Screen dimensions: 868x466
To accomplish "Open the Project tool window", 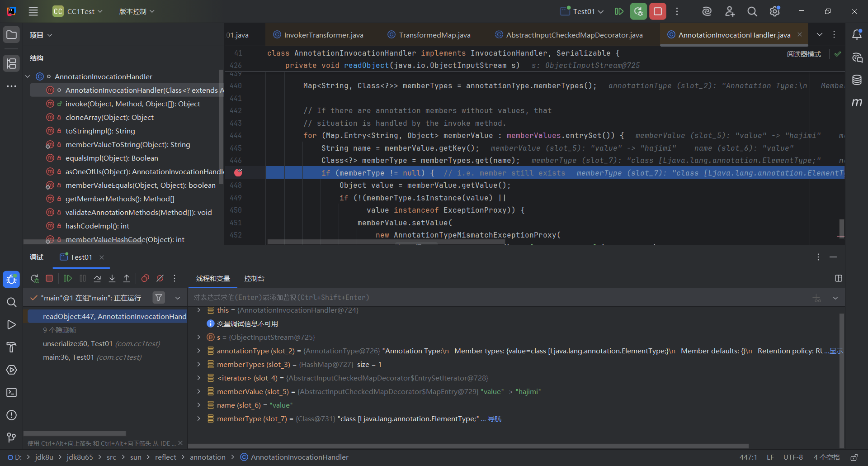I will click(12, 35).
